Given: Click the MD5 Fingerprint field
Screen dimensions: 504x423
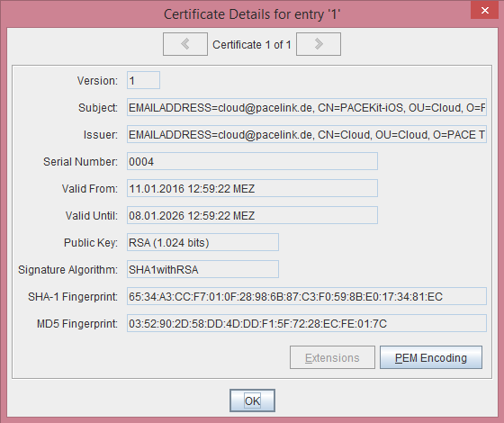Looking at the screenshot, I should (x=307, y=323).
